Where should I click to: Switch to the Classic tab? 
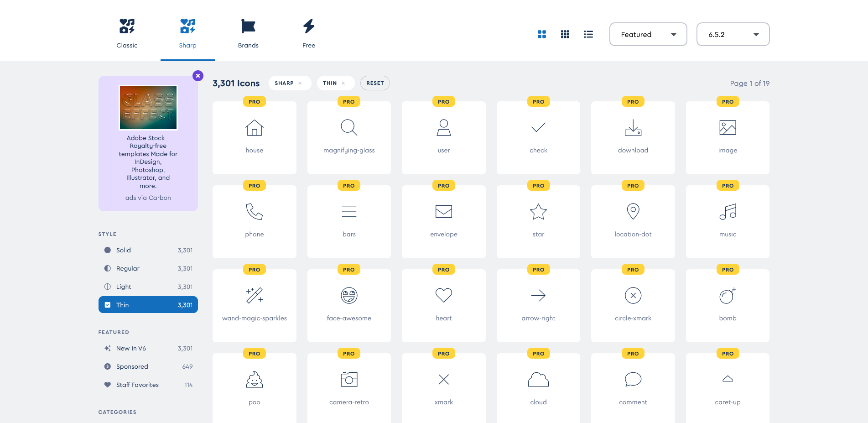pyautogui.click(x=127, y=33)
